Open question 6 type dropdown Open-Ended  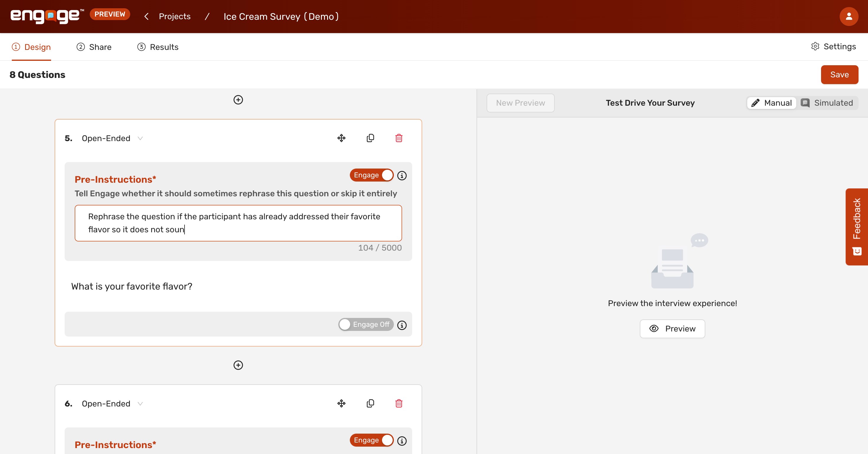pos(112,404)
